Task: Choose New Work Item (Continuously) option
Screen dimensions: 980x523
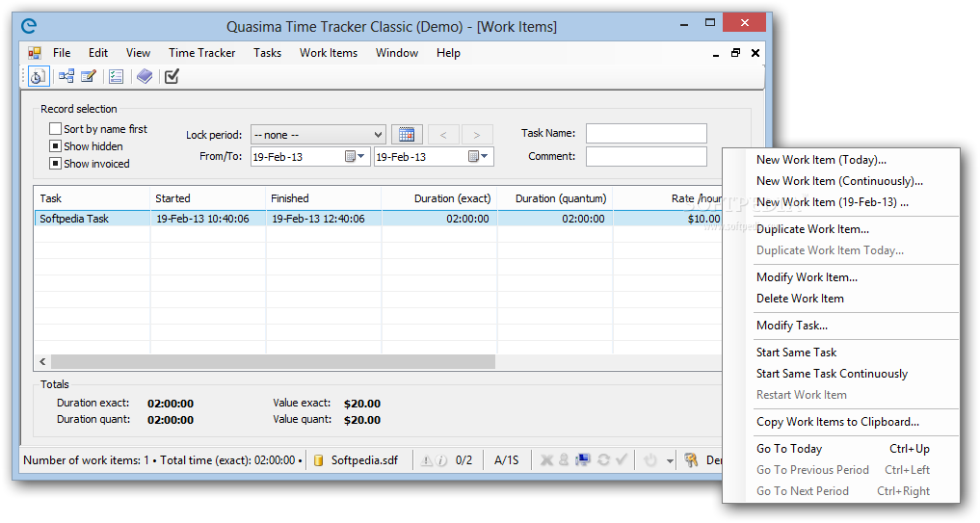Action: 840,181
